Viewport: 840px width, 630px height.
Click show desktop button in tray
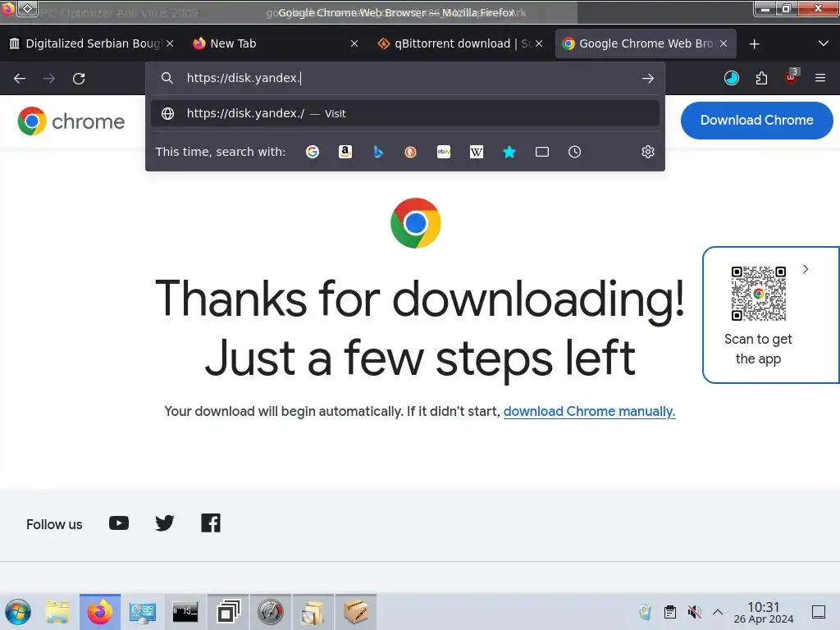[819, 612]
